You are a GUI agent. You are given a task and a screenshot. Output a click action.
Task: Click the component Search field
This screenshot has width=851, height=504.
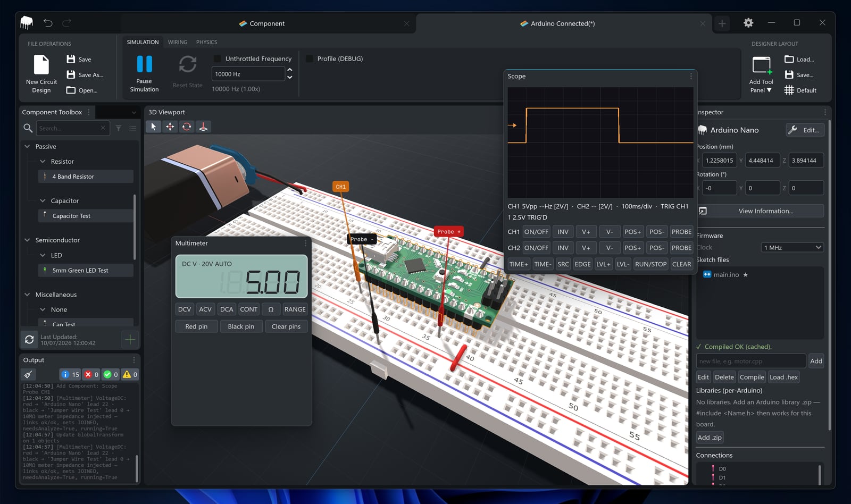point(72,128)
